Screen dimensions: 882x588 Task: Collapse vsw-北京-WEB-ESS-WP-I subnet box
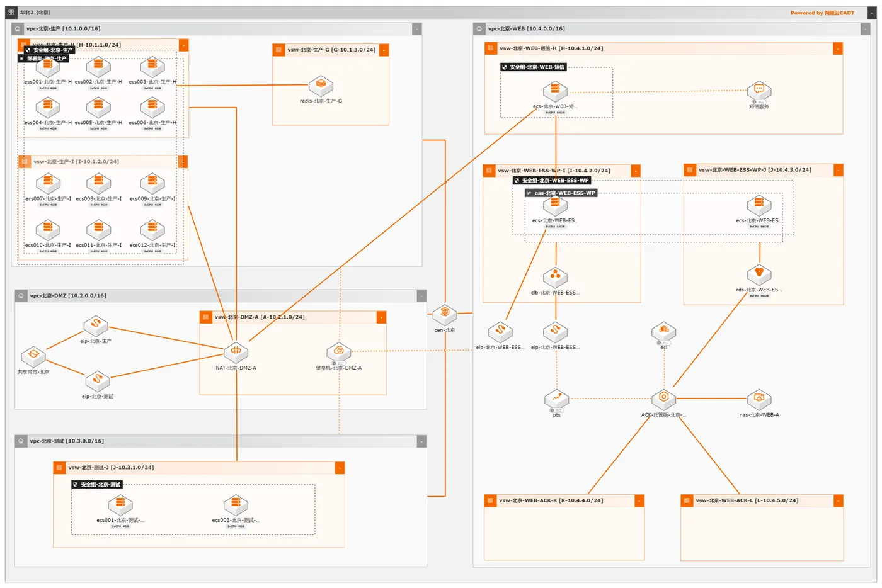click(636, 171)
